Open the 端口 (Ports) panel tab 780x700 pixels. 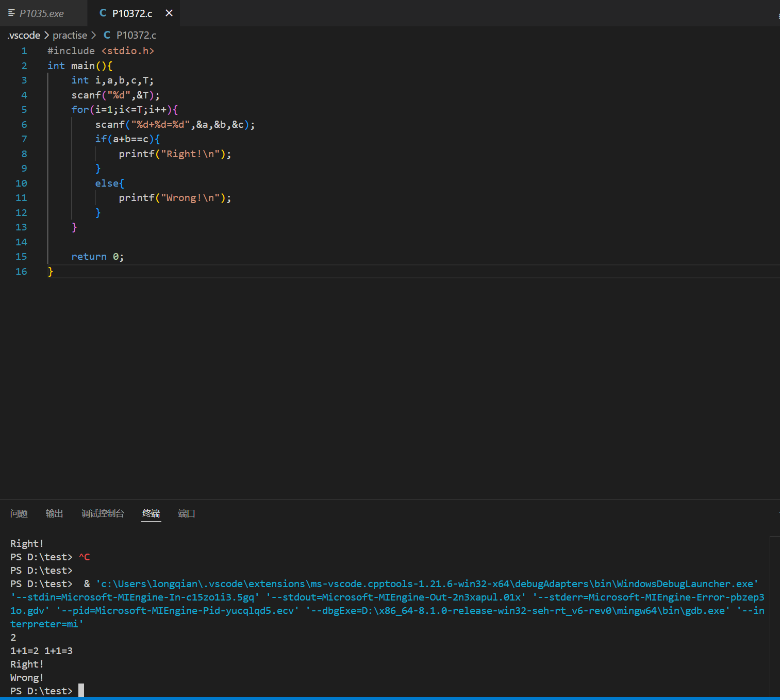pos(186,513)
